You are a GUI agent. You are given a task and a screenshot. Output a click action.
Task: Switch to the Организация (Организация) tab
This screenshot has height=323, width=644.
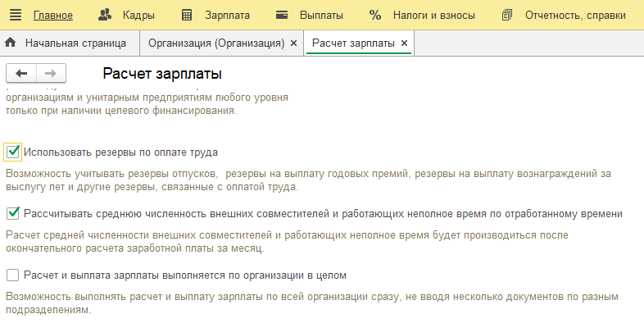click(x=222, y=43)
